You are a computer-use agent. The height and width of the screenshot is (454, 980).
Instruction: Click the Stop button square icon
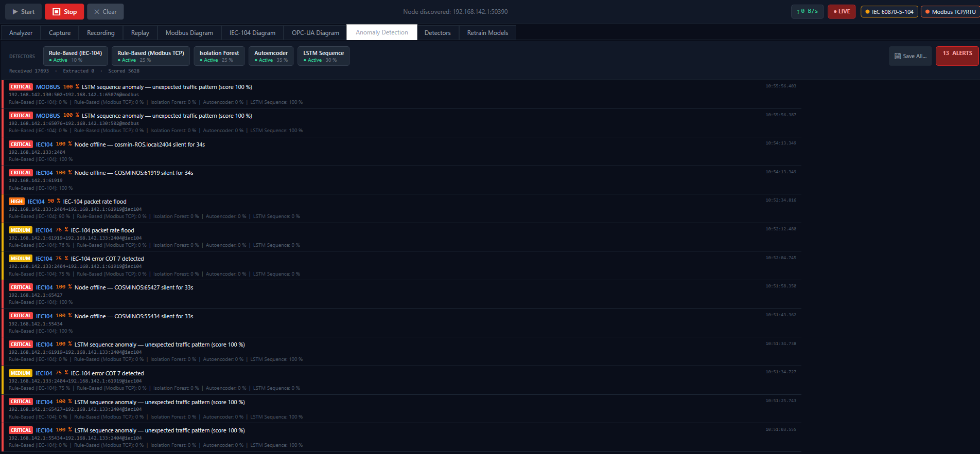pyautogui.click(x=57, y=11)
